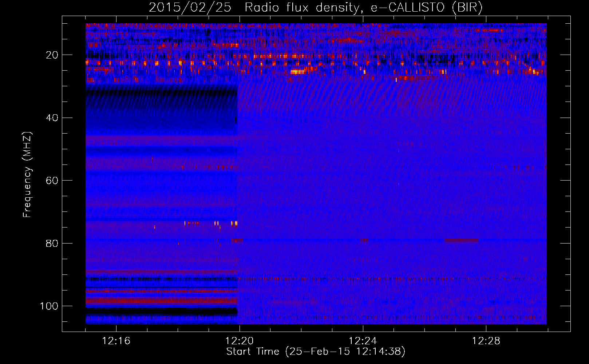Click the '80' frequency tick label
589x364 pixels.
coord(52,244)
